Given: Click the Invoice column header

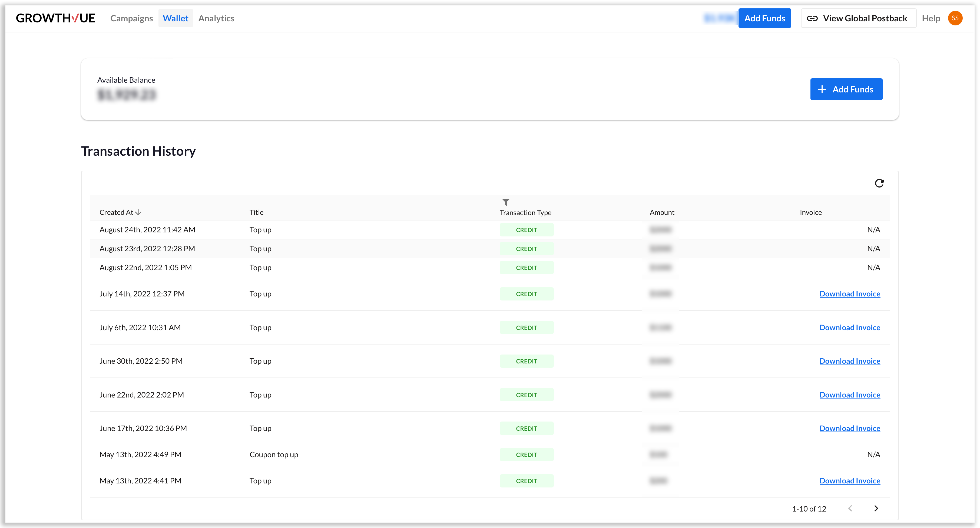Looking at the screenshot, I should tap(810, 212).
